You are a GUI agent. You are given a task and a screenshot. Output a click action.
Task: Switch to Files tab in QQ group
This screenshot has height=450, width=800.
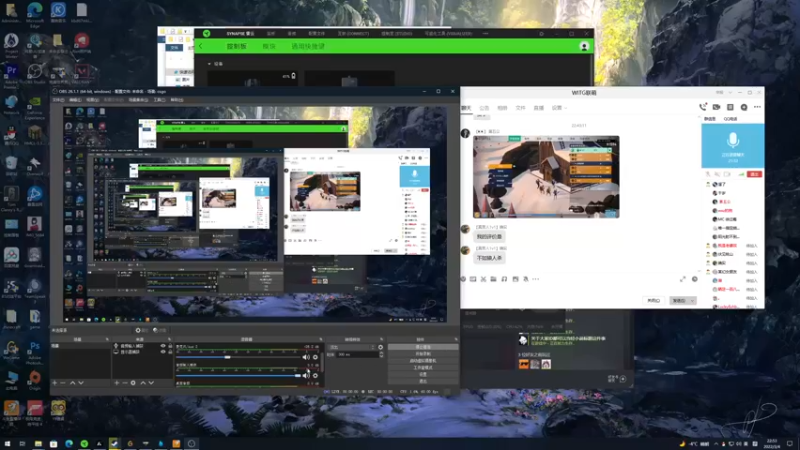(x=520, y=108)
